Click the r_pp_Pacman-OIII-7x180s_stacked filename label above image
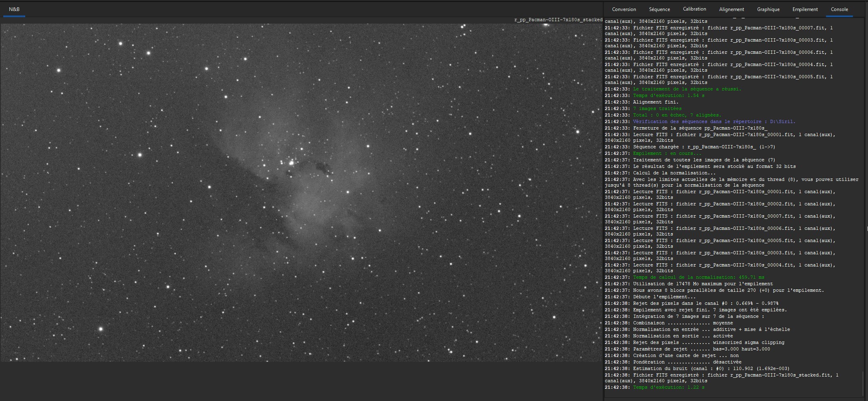The height and width of the screenshot is (401, 868). pyautogui.click(x=558, y=20)
